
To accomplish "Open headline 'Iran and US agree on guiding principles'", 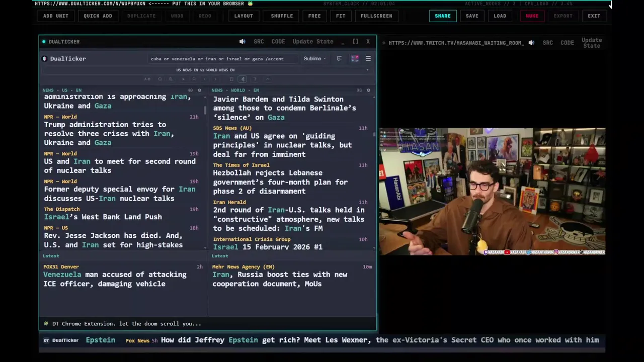I will (282, 145).
